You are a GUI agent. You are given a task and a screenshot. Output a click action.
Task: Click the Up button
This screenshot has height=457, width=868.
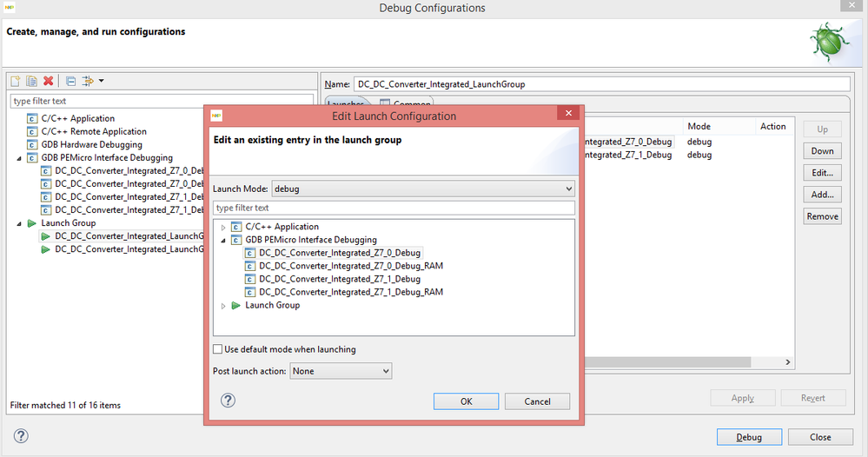tap(823, 129)
